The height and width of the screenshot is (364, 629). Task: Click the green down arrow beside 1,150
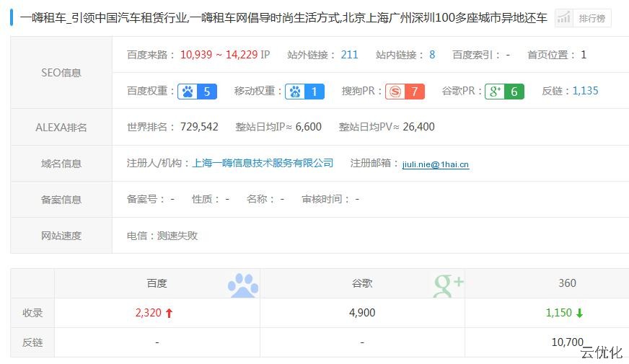579,314
